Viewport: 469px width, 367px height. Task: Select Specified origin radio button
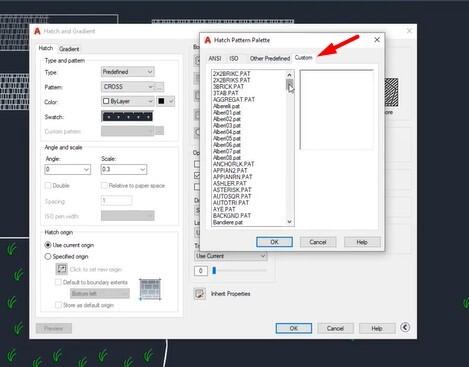[x=48, y=256]
